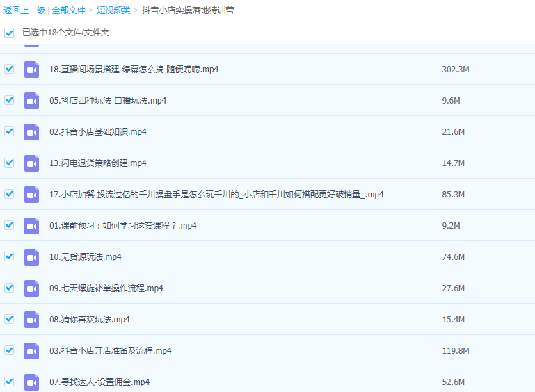
Task: Click video icon for 17.小店加餐 file
Action: (x=31, y=195)
